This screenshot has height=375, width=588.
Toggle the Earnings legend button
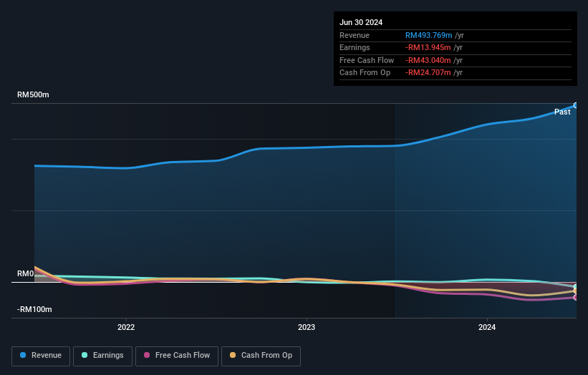point(102,356)
